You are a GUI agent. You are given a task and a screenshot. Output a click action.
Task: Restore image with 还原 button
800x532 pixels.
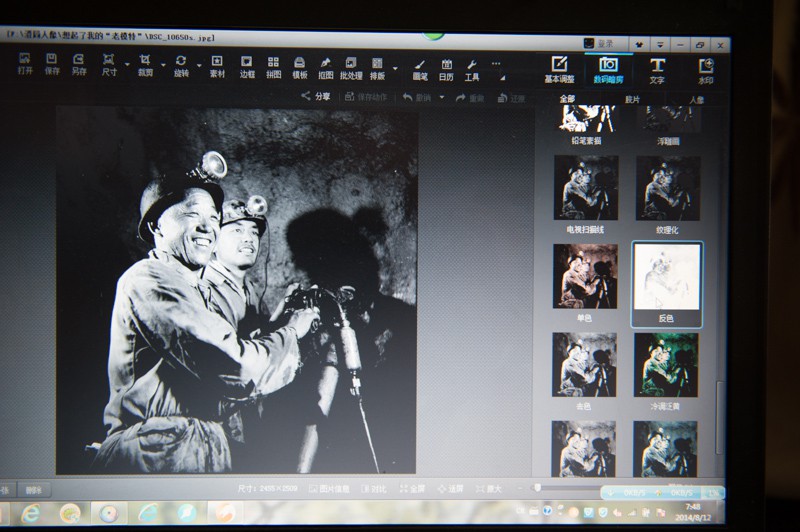[511, 98]
